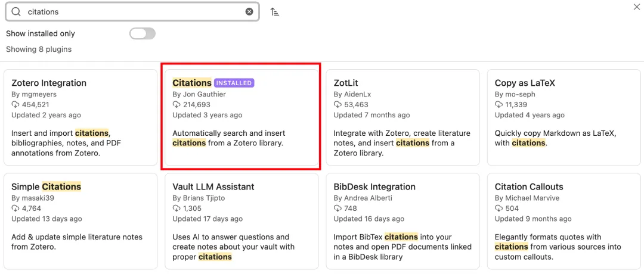Toggle Show installed only switch
The height and width of the screenshot is (277, 644).
pyautogui.click(x=143, y=33)
